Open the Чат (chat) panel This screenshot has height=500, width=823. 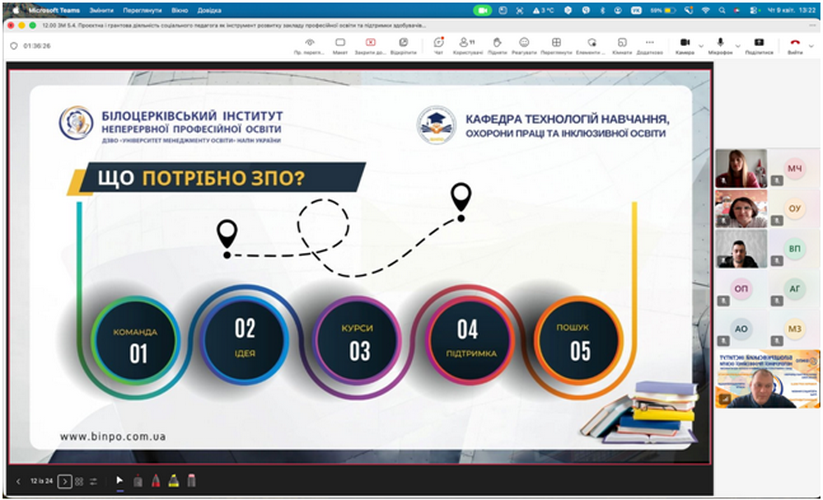click(439, 44)
